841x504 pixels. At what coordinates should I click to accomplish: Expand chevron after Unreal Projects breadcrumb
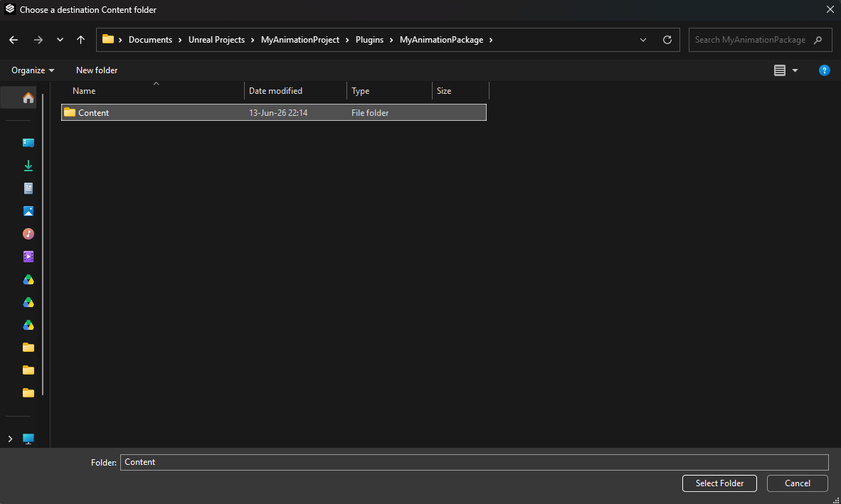point(253,40)
